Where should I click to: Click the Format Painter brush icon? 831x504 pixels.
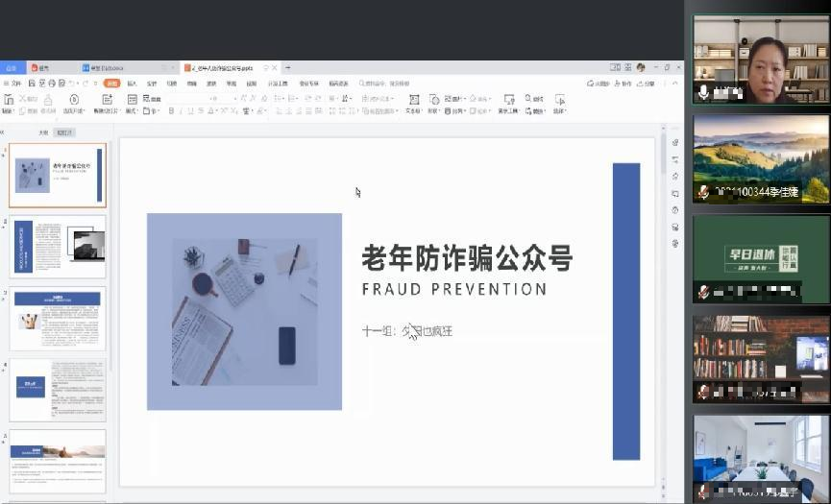(48, 99)
